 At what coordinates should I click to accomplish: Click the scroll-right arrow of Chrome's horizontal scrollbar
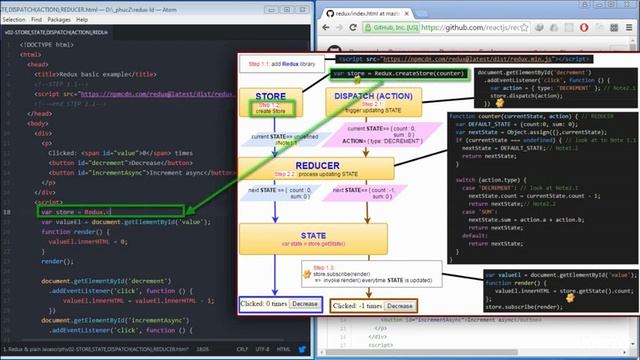[x=625, y=352]
